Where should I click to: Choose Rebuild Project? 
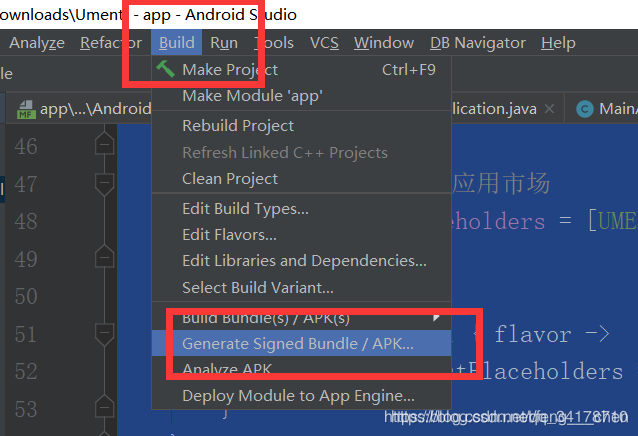point(302,126)
